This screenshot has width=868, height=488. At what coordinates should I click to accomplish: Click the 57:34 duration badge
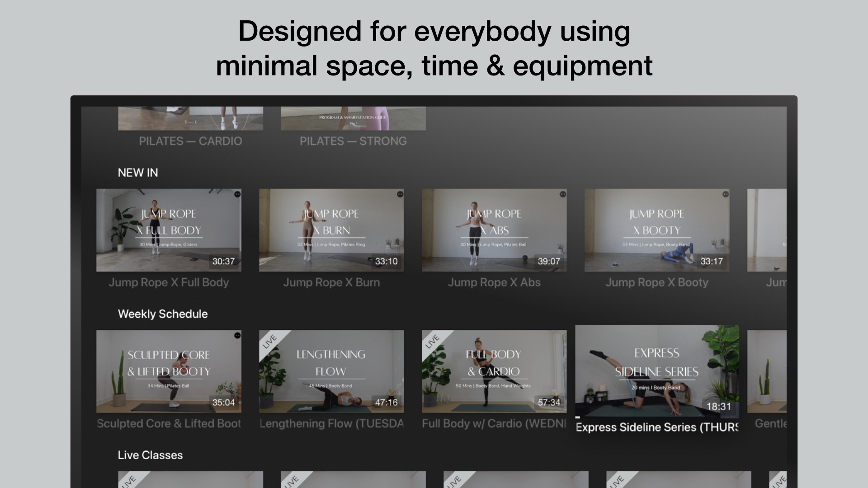click(549, 402)
